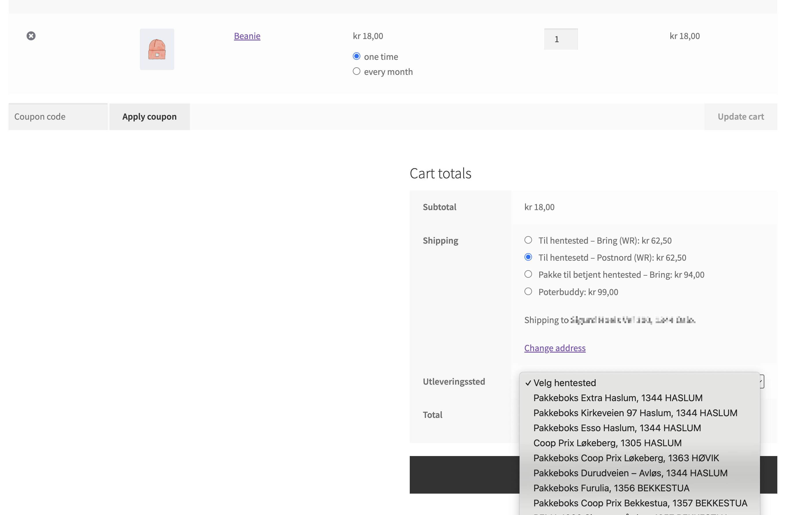Click the Subtotal value kr 18,00
The height and width of the screenshot is (515, 812).
pos(539,207)
